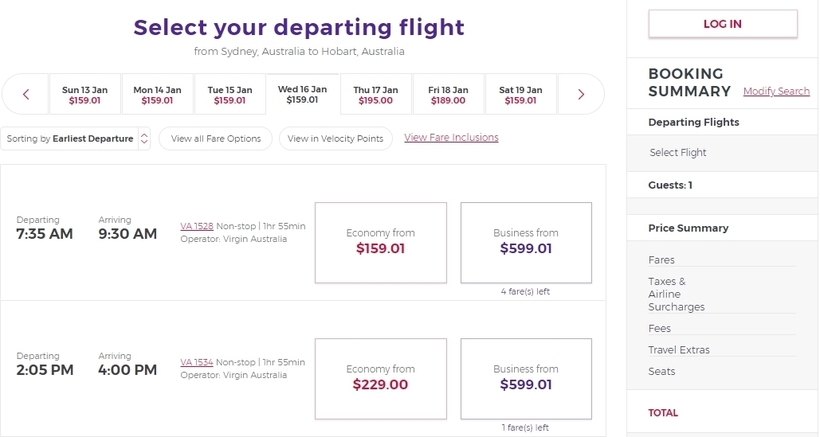Choose Economy from $159.01 fare
Viewport: 820px width, 437px height.
[x=381, y=243]
